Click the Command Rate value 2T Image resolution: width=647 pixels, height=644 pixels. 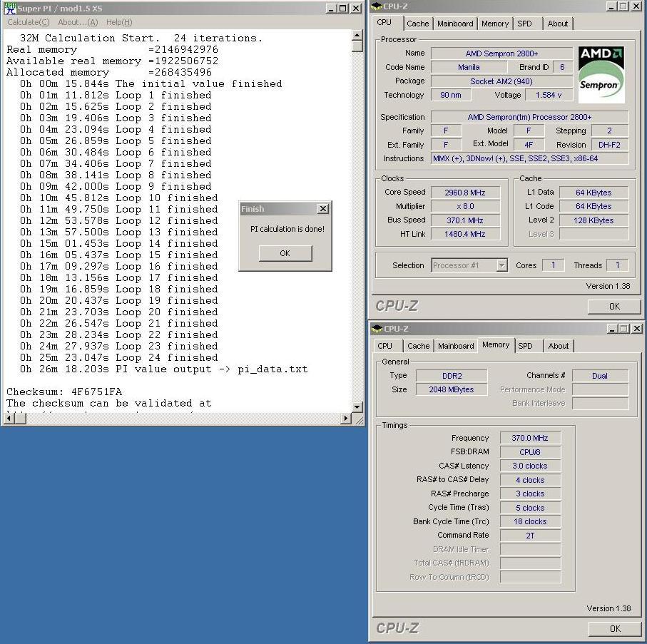click(530, 535)
